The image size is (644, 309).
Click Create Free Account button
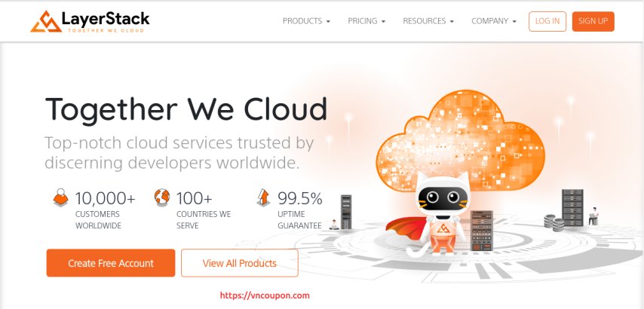coord(111,263)
